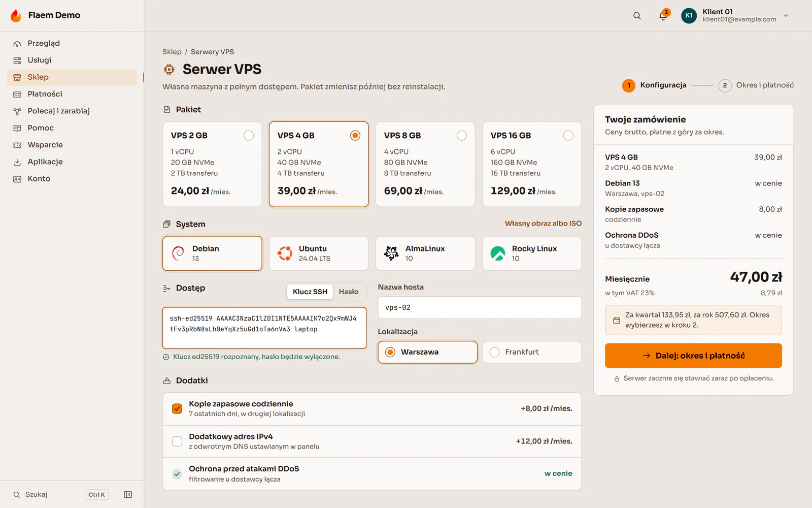Open Wsparcie in the sidebar
Viewport: 812px width, 508px height.
pyautogui.click(x=72, y=145)
